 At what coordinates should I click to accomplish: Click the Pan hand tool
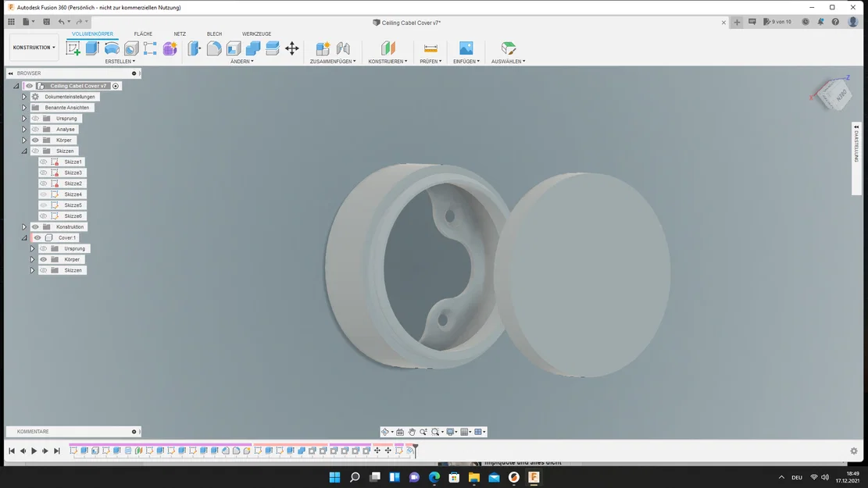coord(412,432)
